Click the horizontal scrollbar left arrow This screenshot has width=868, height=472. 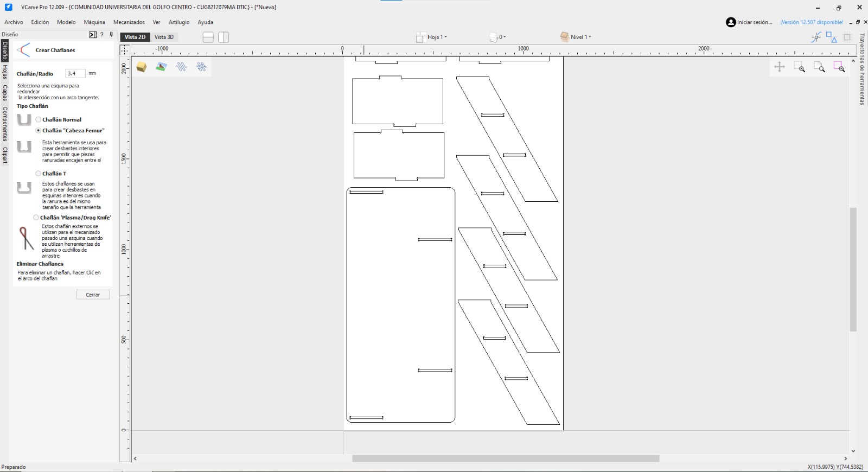coord(135,459)
